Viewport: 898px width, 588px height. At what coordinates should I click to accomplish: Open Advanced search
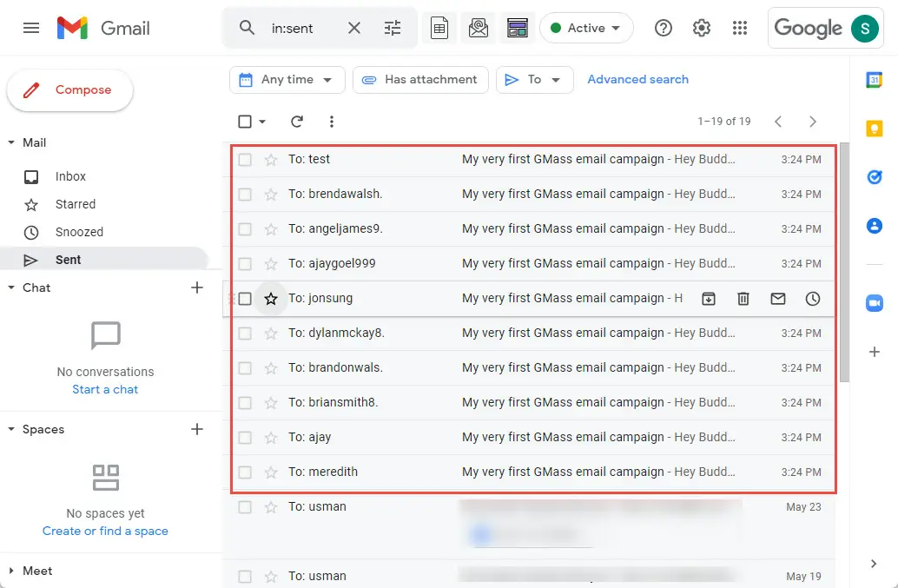pos(638,80)
